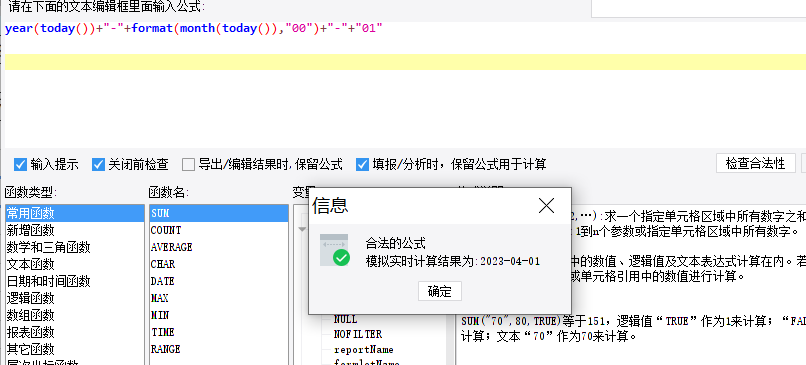
Task: Select 数组函数 function type
Action: point(75,315)
